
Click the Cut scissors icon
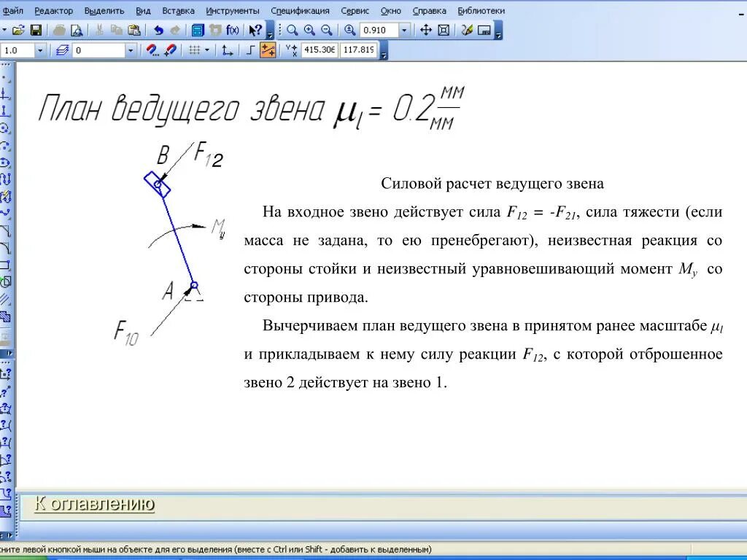(x=99, y=31)
